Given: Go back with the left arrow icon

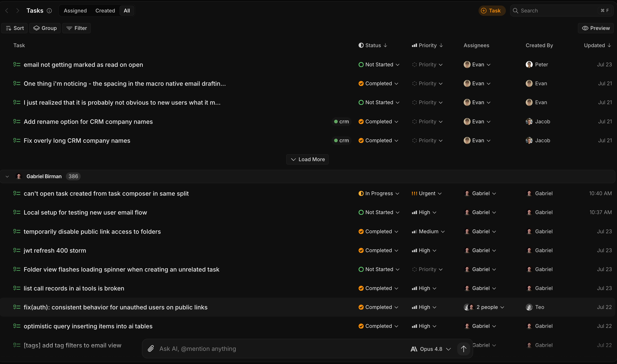Looking at the screenshot, I should 7,11.
